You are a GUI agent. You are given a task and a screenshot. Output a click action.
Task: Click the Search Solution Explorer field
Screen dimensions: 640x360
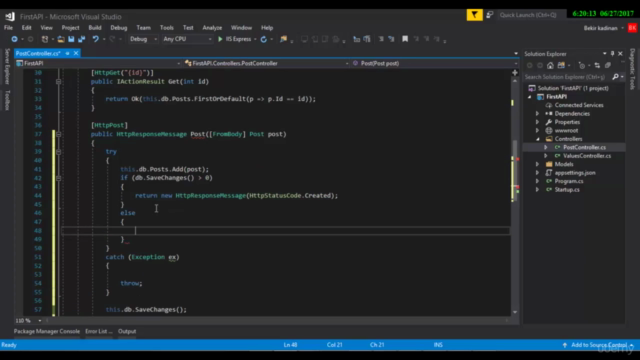(567, 77)
